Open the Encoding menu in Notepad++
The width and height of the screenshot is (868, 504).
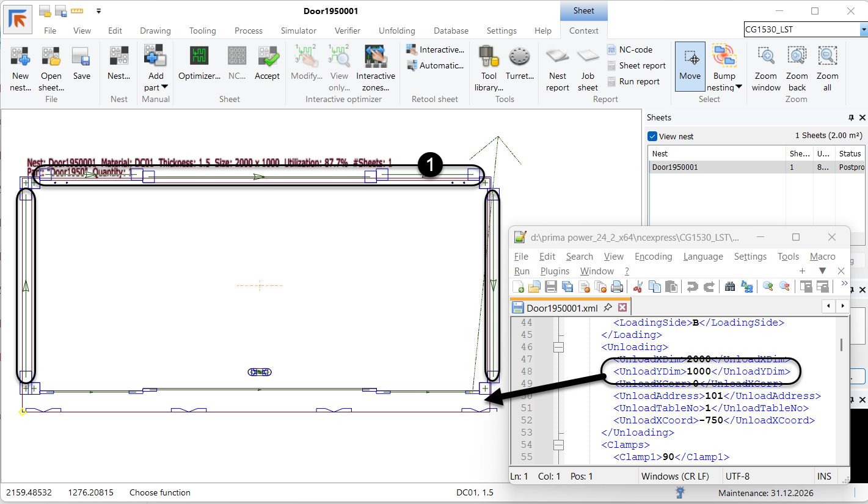[653, 257]
